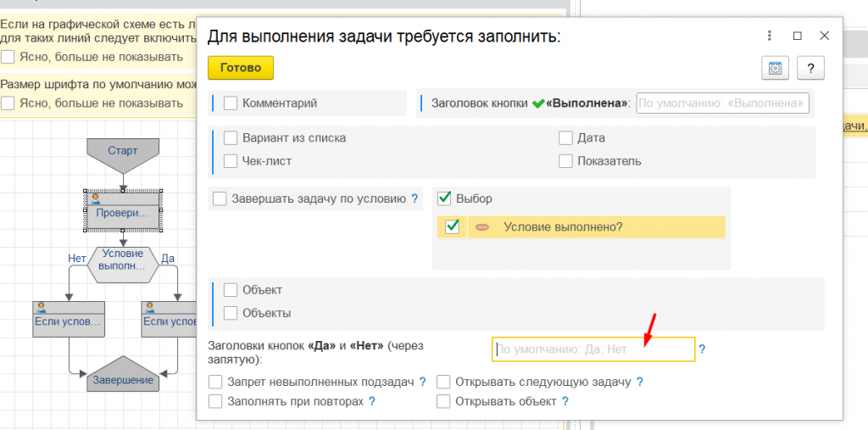The height and width of the screenshot is (430, 868).
Task: Open help hint next to Да, Нет field
Action: [702, 349]
